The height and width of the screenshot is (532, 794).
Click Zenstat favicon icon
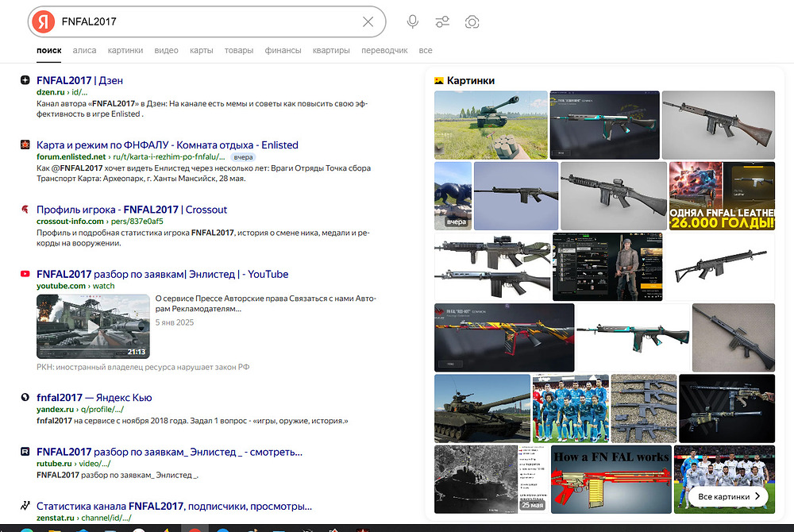tap(25, 506)
